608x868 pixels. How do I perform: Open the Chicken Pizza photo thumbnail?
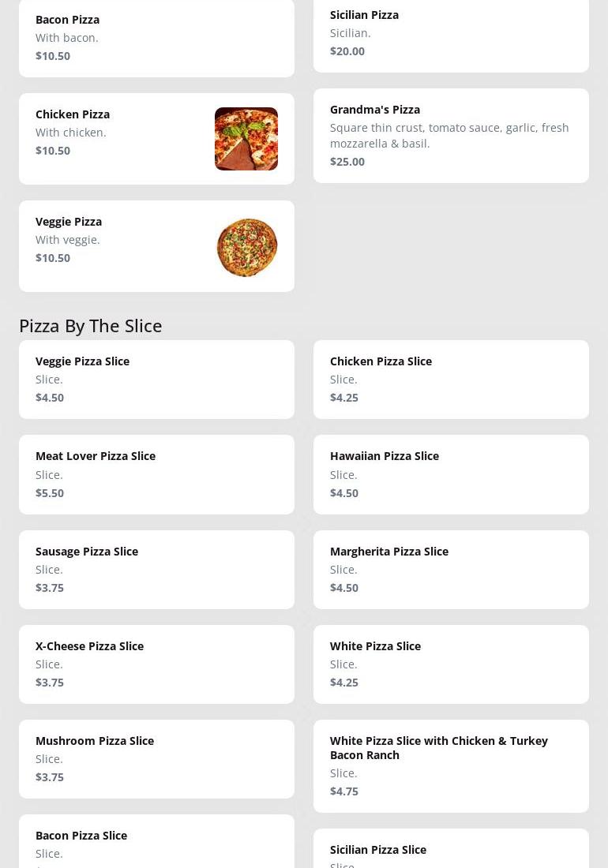coord(246,139)
